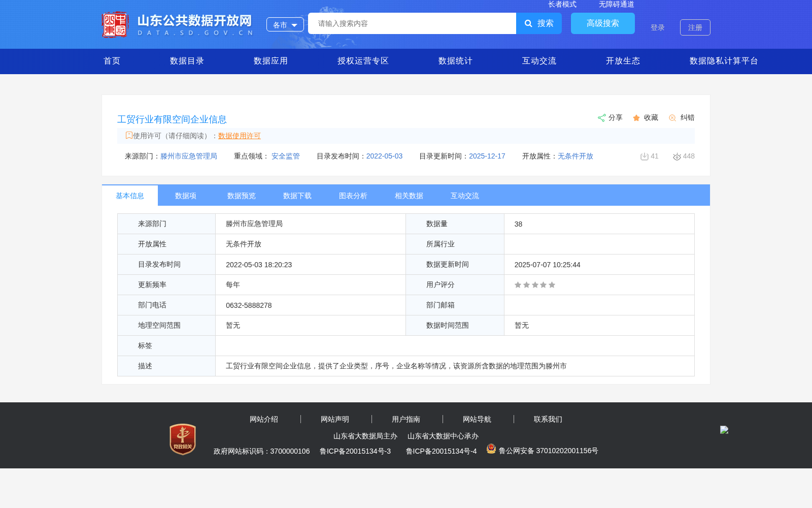Click the timestamp 2022-05-03 18:20:23
The height and width of the screenshot is (508, 812).
click(x=259, y=265)
